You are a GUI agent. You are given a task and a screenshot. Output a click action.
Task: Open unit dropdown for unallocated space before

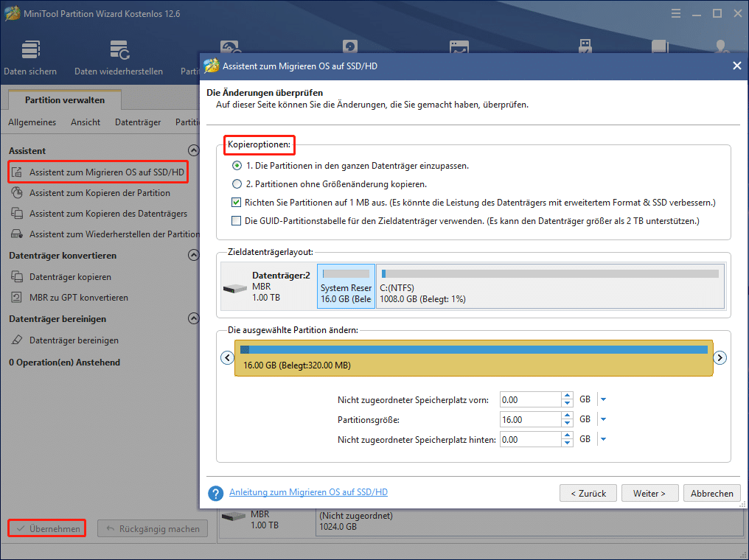[603, 399]
